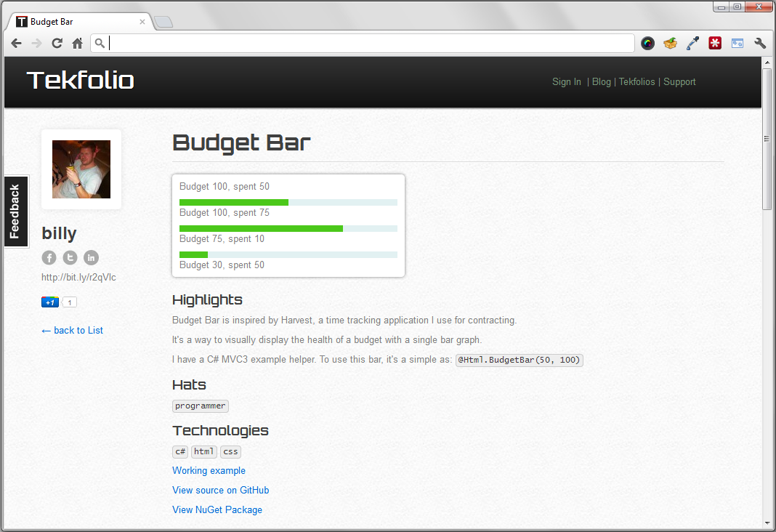
Task: Open the orange basket extension icon
Action: click(x=670, y=43)
